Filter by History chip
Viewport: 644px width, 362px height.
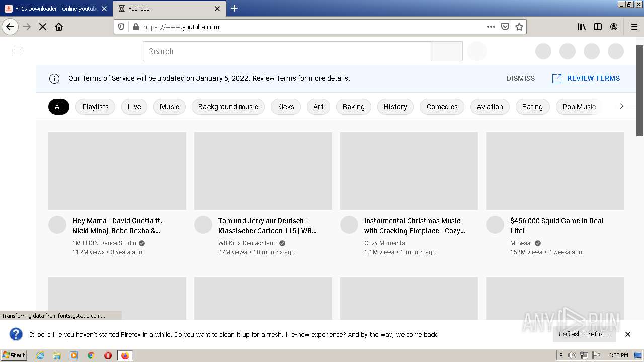point(395,107)
